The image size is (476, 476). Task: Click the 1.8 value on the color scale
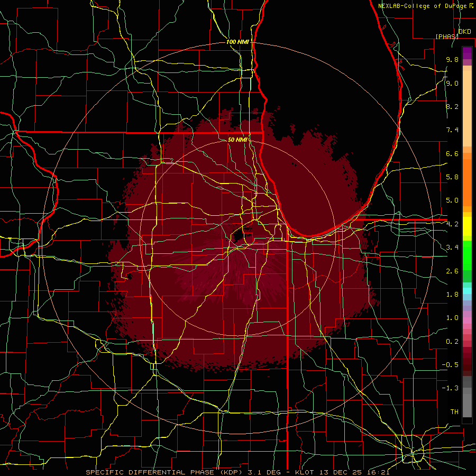point(452,295)
